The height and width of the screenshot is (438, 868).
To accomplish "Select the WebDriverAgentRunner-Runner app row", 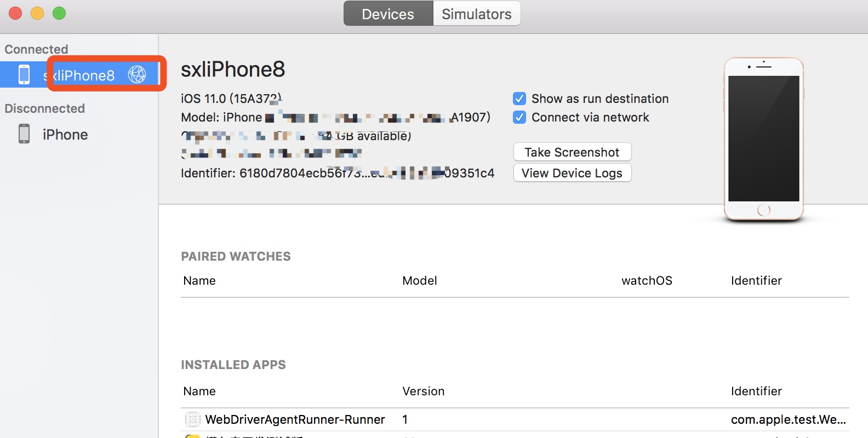I will click(515, 419).
